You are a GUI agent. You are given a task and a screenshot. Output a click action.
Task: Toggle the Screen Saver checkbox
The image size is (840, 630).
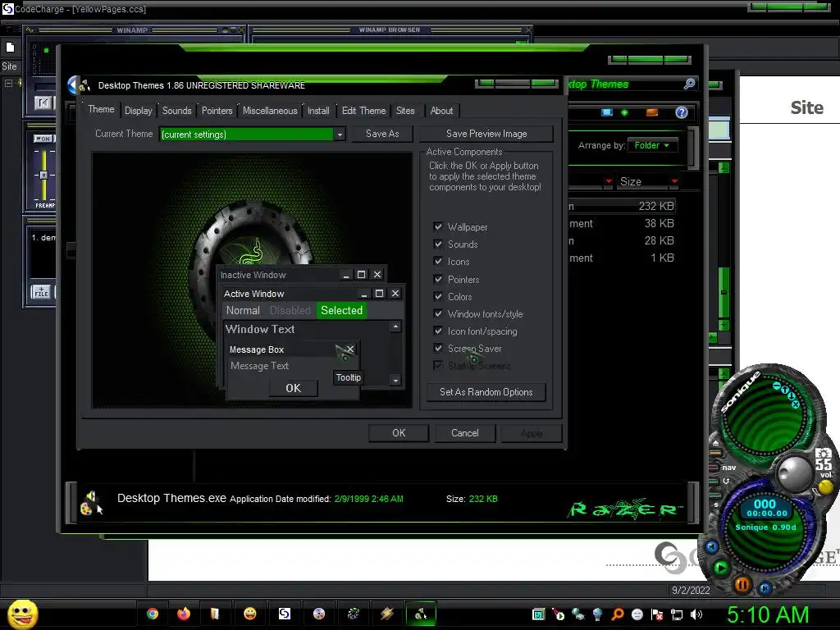[x=438, y=348]
